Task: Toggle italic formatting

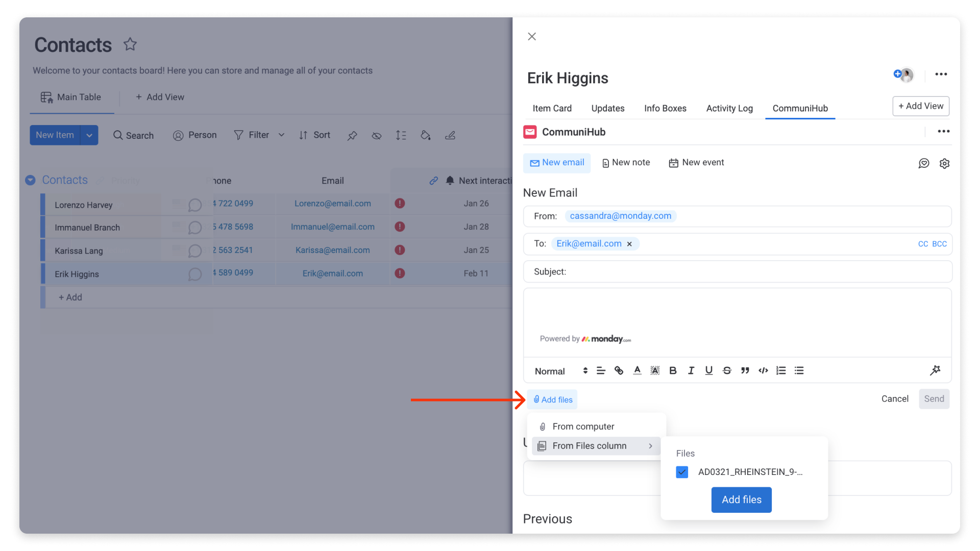Action: (691, 371)
